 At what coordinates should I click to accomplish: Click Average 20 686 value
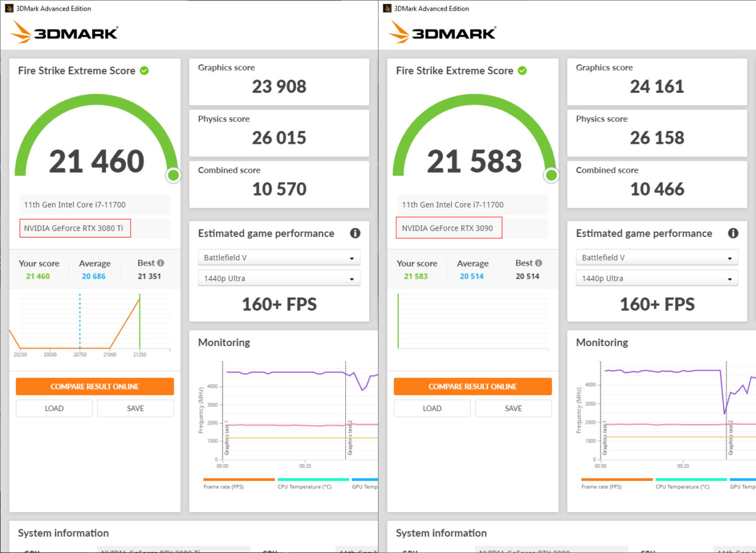94,276
